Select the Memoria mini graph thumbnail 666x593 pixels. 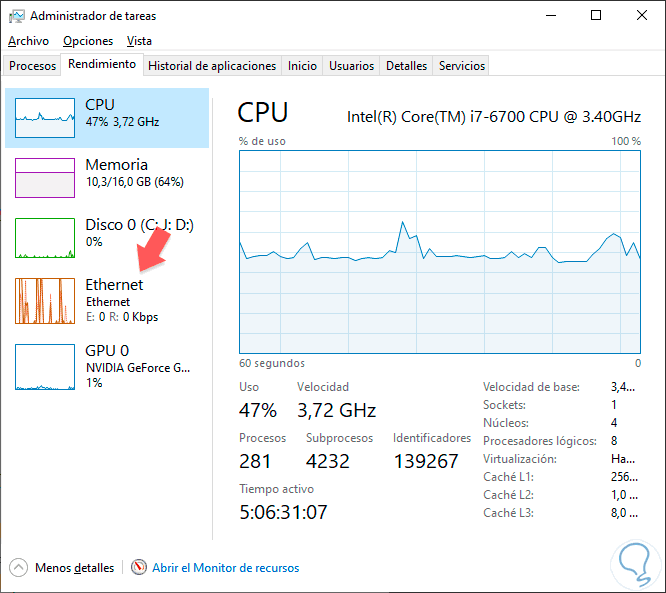point(45,178)
